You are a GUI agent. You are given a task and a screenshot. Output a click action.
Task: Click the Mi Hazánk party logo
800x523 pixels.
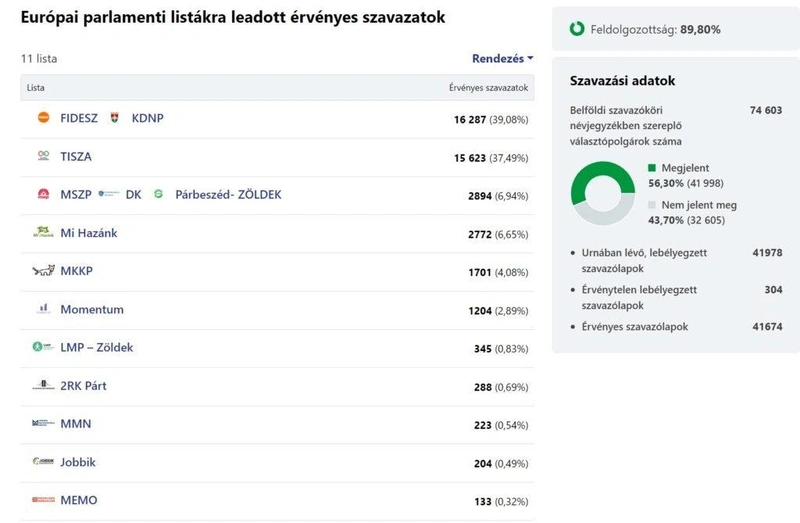point(43,232)
